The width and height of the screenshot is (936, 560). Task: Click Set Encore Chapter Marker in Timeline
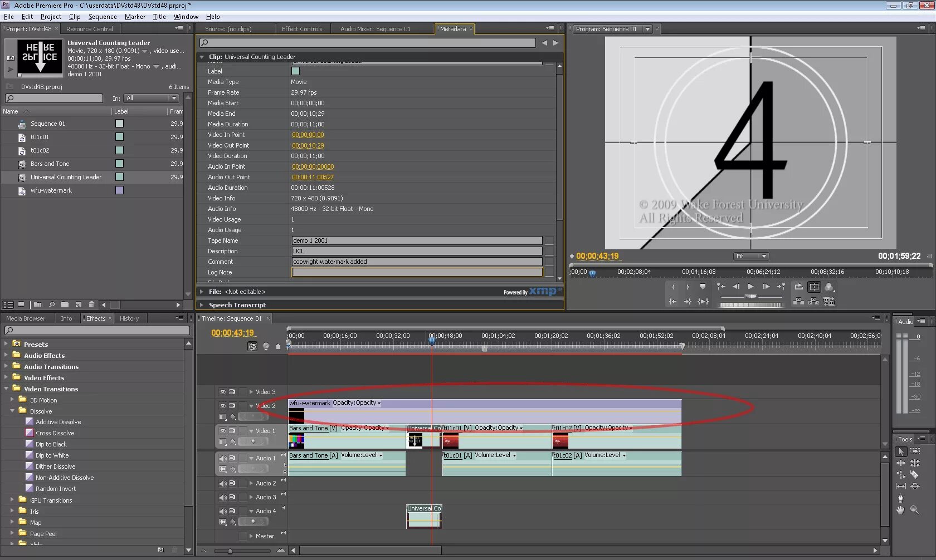[x=266, y=346]
